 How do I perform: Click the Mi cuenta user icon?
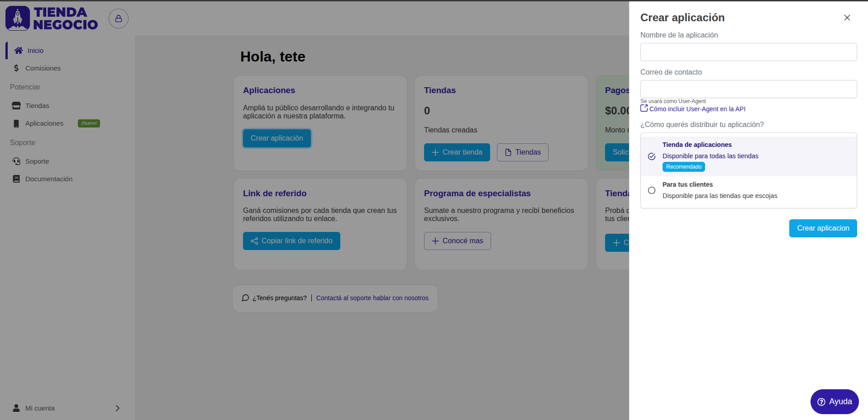click(16, 408)
